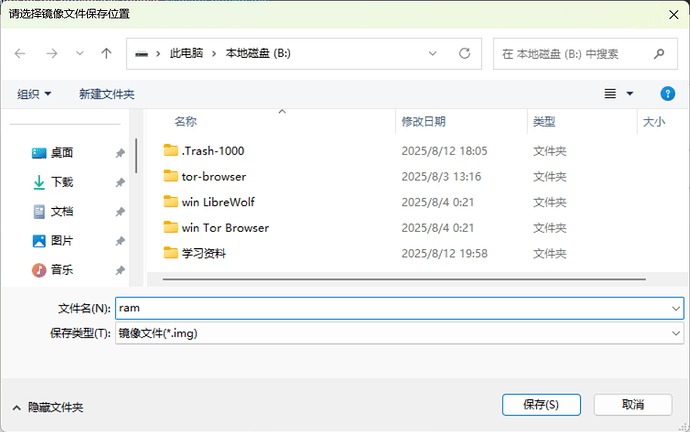Image resolution: width=690 pixels, height=432 pixels.
Task: Click the pin icon next to 下载
Action: tap(120, 182)
